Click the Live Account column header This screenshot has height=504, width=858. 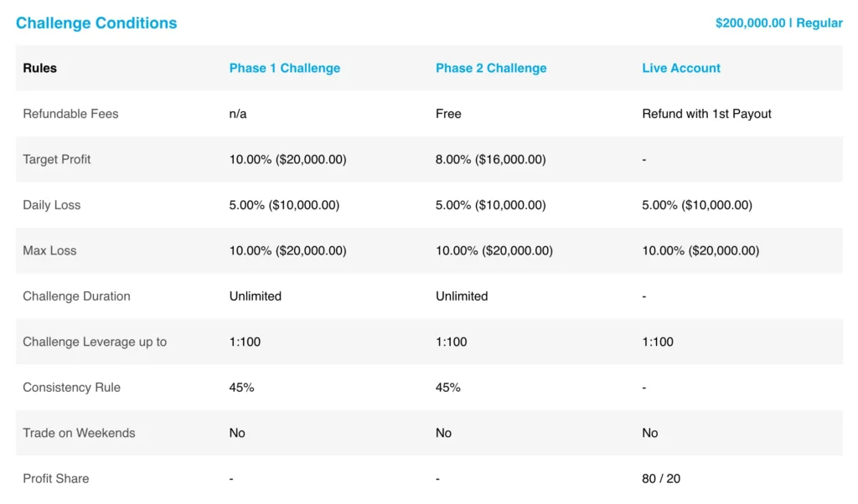tap(680, 69)
